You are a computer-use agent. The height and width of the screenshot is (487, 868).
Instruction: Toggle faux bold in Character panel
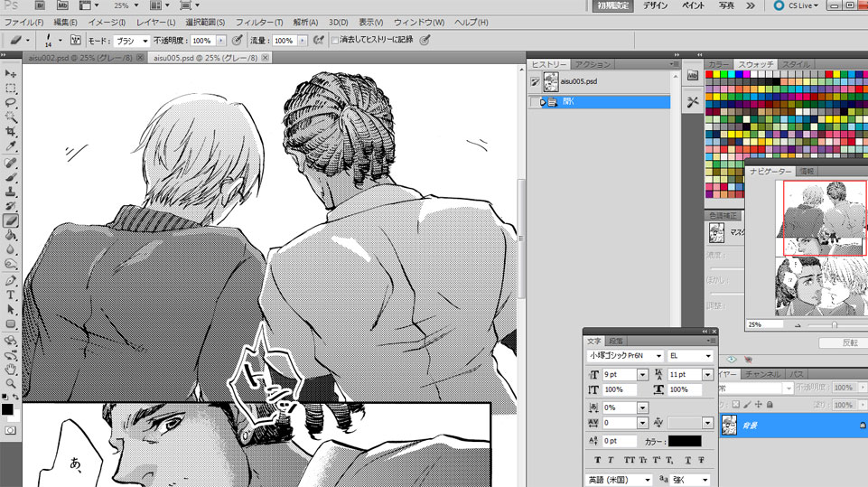coord(597,460)
